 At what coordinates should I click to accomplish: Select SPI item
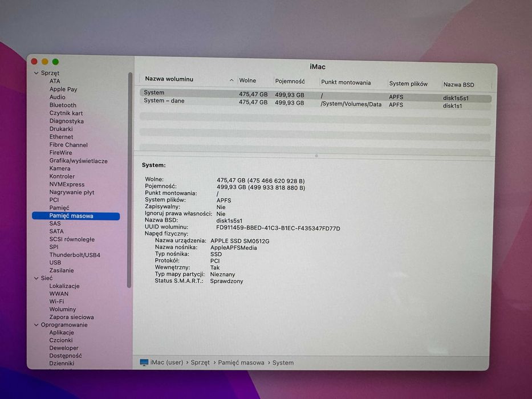click(x=54, y=247)
